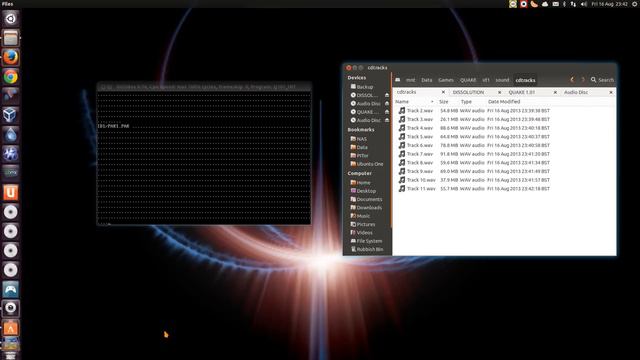This screenshot has width=640, height=360.
Task: Click the Games path bar button
Action: 446,80
